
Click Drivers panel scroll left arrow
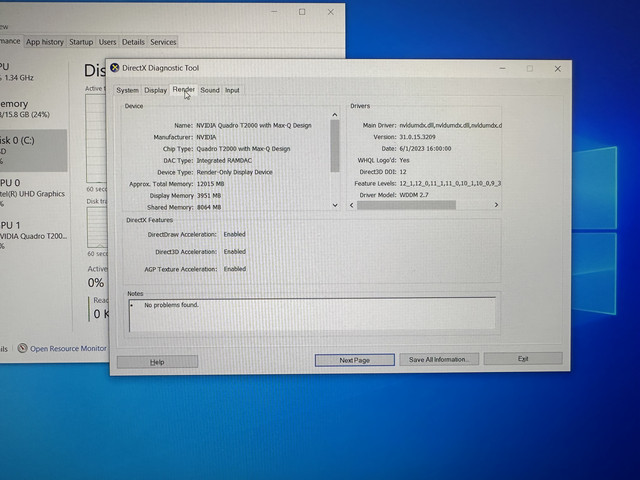(x=352, y=205)
